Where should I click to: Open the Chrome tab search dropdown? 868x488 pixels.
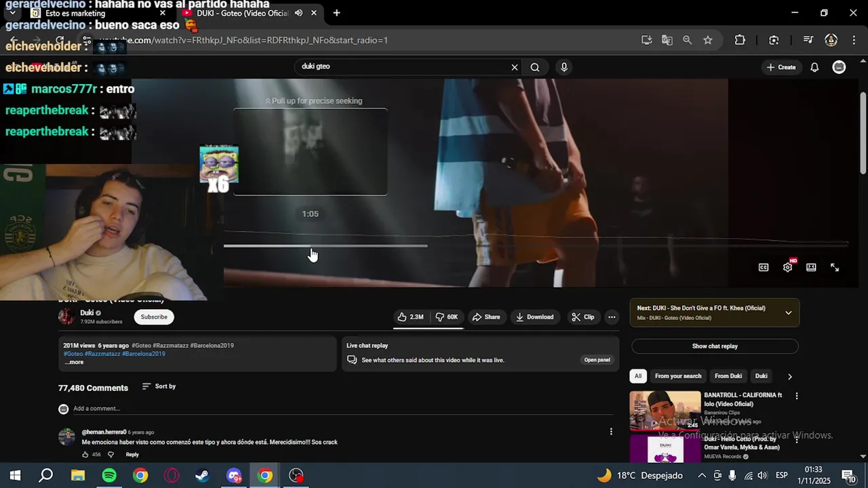(12, 13)
